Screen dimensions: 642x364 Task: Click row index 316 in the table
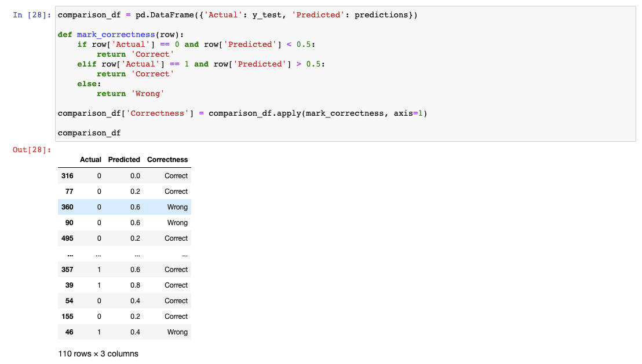point(67,176)
